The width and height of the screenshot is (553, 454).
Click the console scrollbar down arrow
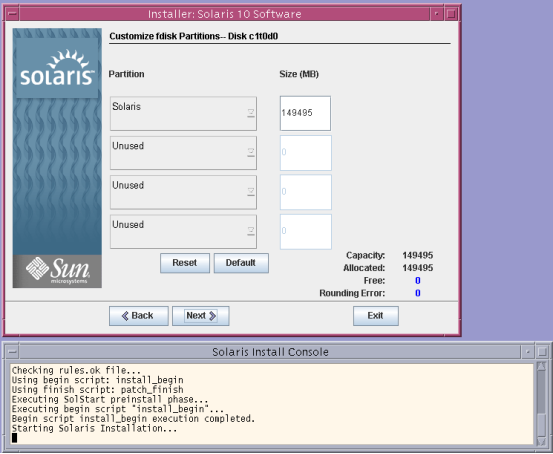point(541,442)
